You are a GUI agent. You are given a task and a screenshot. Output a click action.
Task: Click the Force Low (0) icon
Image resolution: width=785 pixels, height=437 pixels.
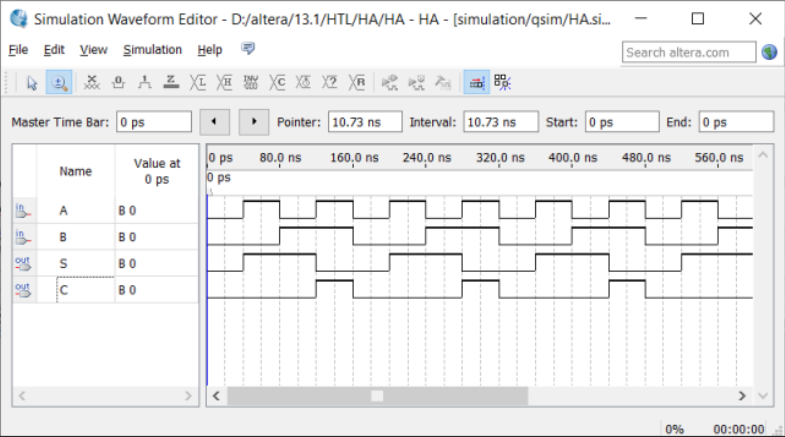119,83
